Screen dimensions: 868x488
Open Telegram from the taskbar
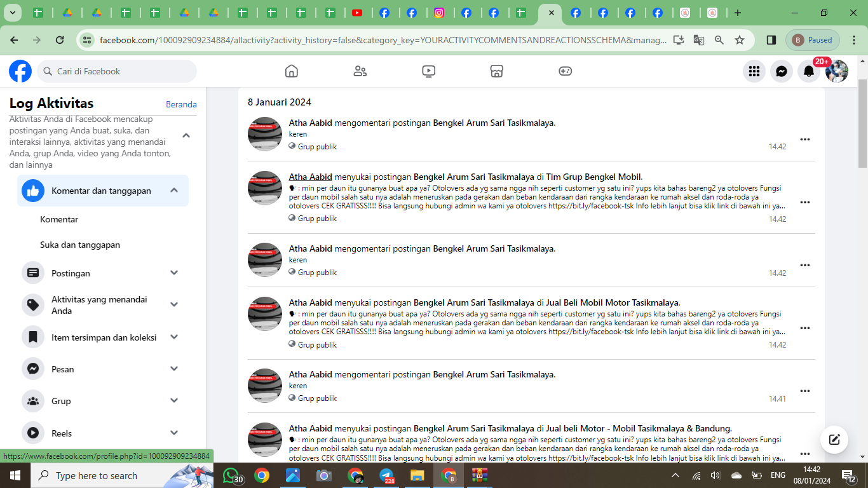click(x=387, y=475)
